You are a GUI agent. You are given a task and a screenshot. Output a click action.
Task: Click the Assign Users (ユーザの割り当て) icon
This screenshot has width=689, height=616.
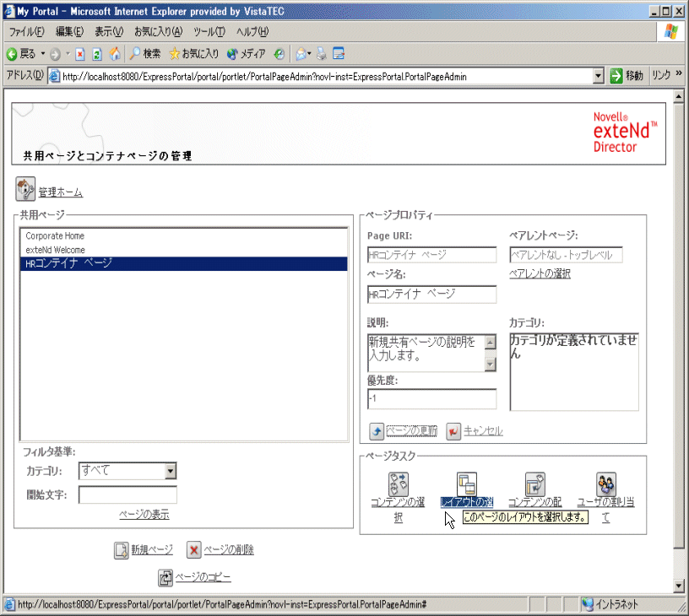pyautogui.click(x=606, y=484)
